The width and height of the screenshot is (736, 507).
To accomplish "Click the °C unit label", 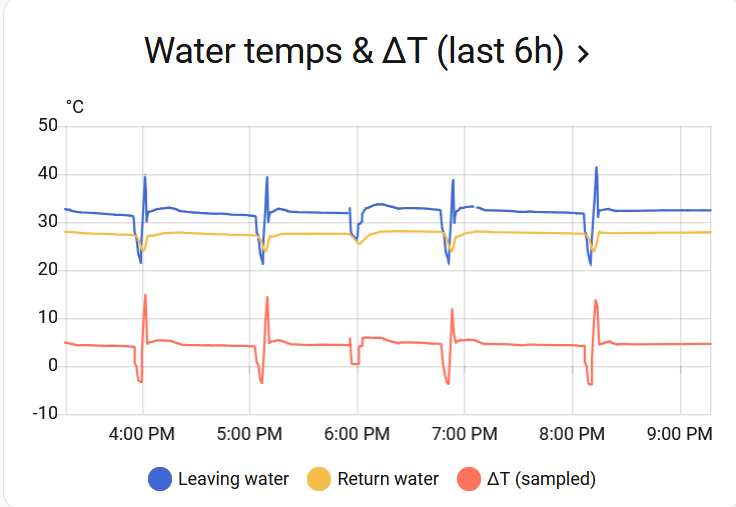I will click(x=74, y=106).
